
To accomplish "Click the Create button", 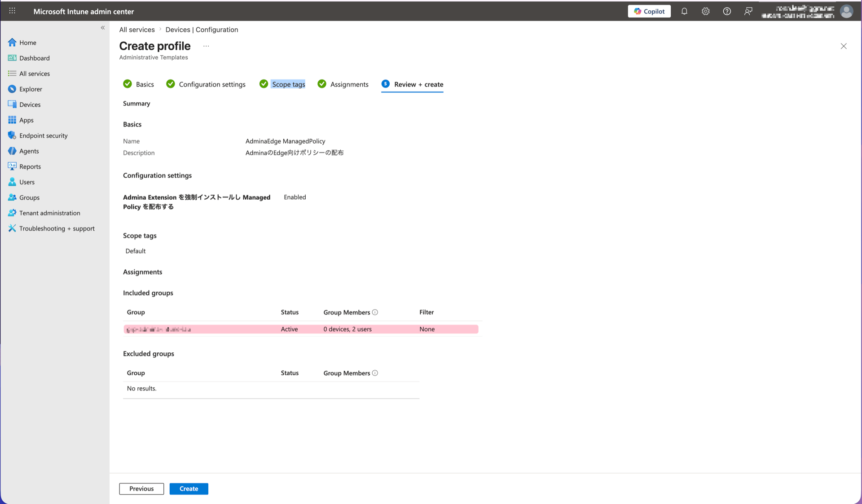I will (x=189, y=489).
